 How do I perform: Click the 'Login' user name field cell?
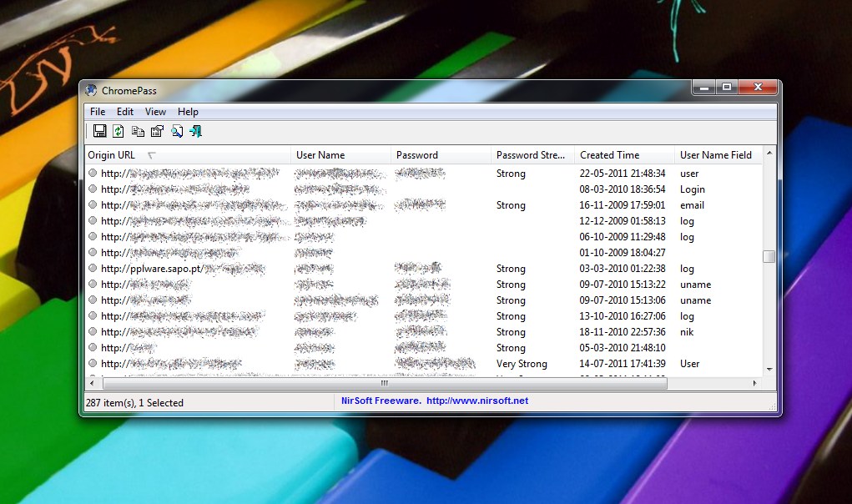[x=693, y=189]
